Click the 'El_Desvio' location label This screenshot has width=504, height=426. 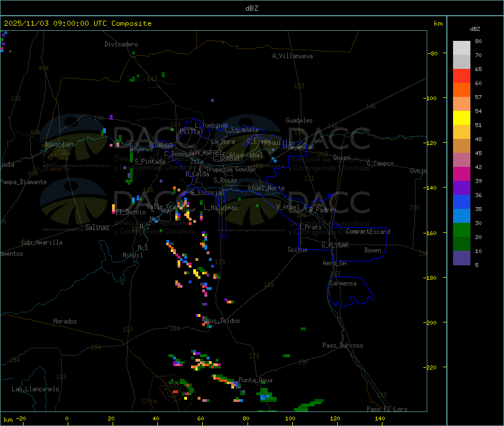[130, 212]
